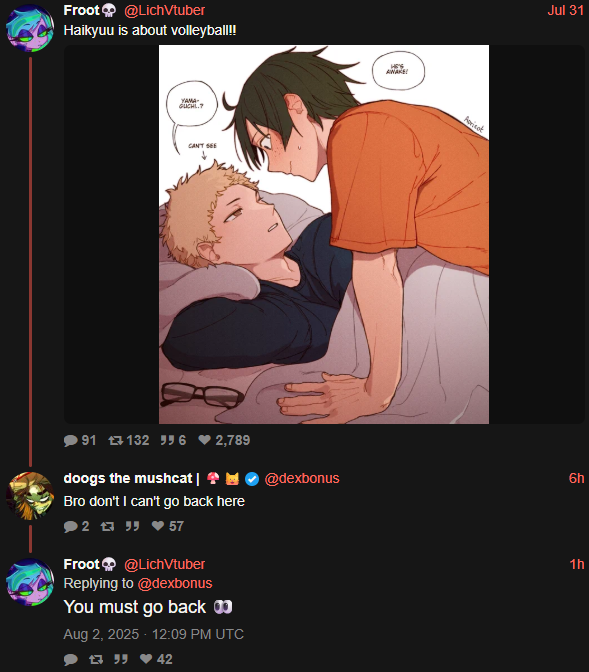Open the Jul 31 post timestamp
Viewport: 589px width, 672px height.
pyautogui.click(x=565, y=10)
